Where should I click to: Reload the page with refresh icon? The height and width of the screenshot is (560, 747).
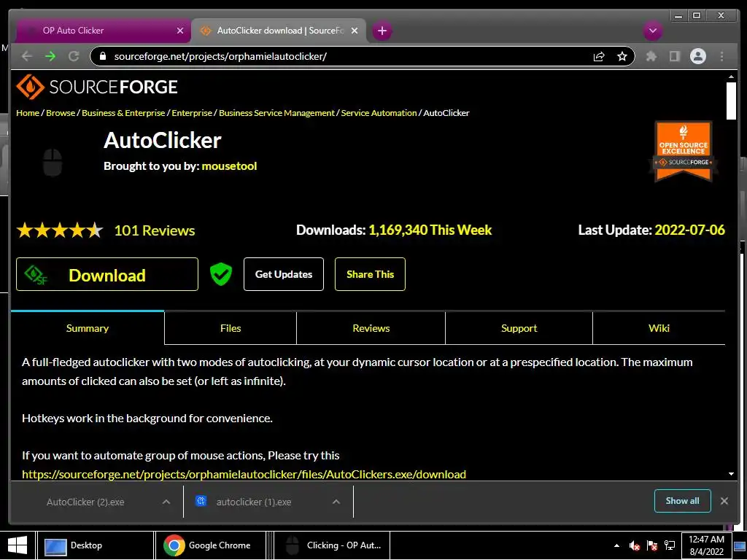(x=74, y=56)
